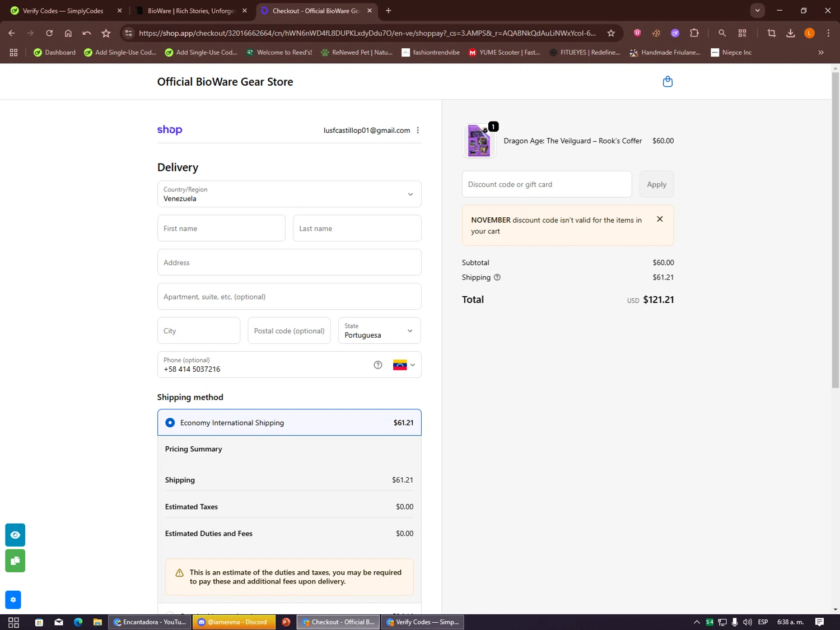The image size is (840, 630).
Task: Open Niepce Inc bookmark
Action: 731,53
